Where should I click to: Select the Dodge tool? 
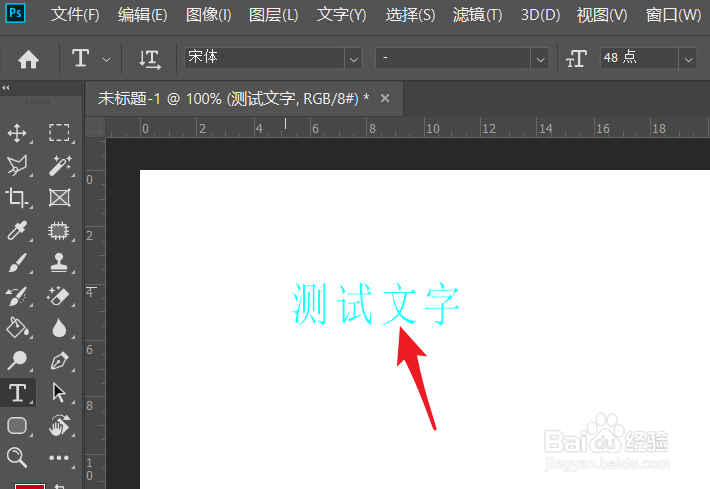point(17,360)
